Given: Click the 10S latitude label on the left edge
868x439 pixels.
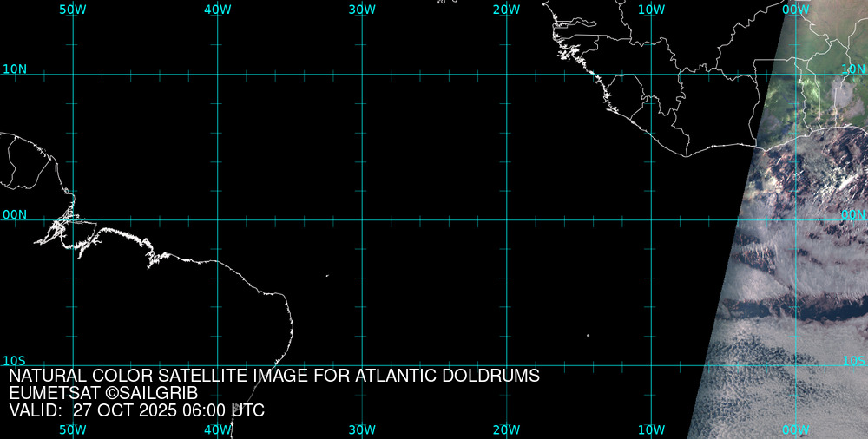Looking at the screenshot, I should point(14,360).
